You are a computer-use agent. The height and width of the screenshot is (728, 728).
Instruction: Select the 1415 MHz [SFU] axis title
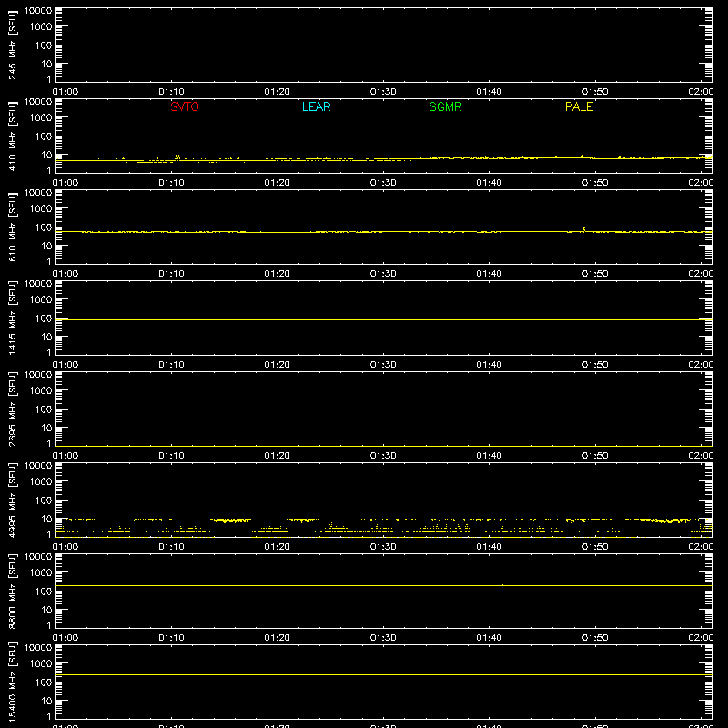12,318
